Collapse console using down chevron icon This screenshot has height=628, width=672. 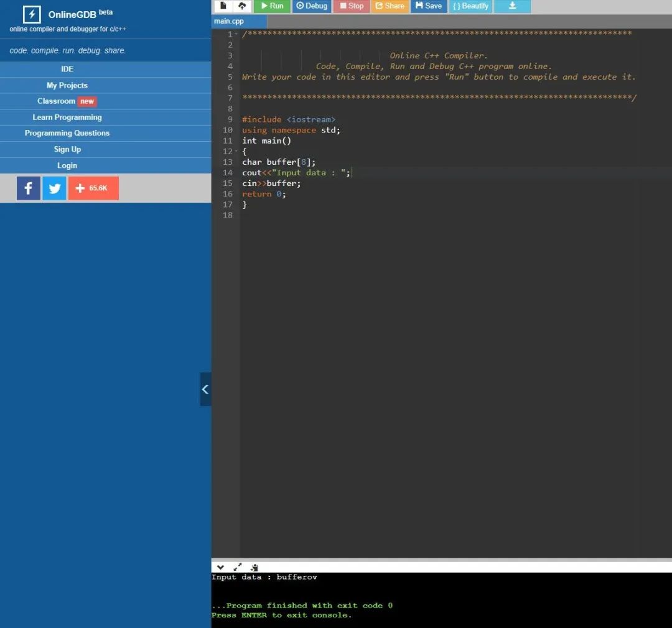(x=220, y=567)
